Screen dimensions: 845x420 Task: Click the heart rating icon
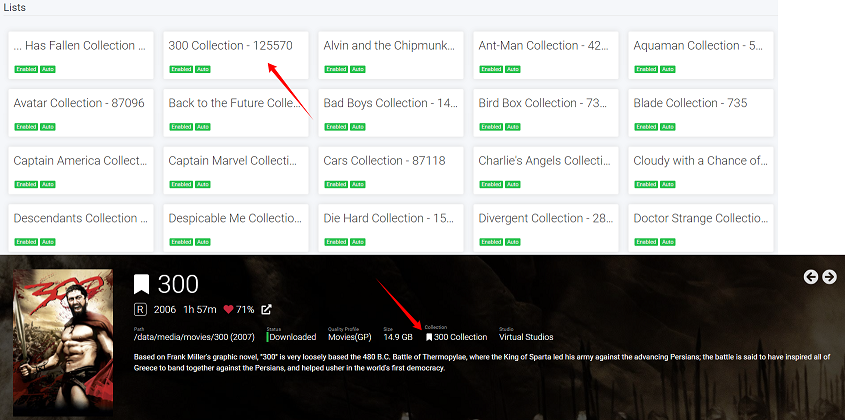pyautogui.click(x=227, y=310)
